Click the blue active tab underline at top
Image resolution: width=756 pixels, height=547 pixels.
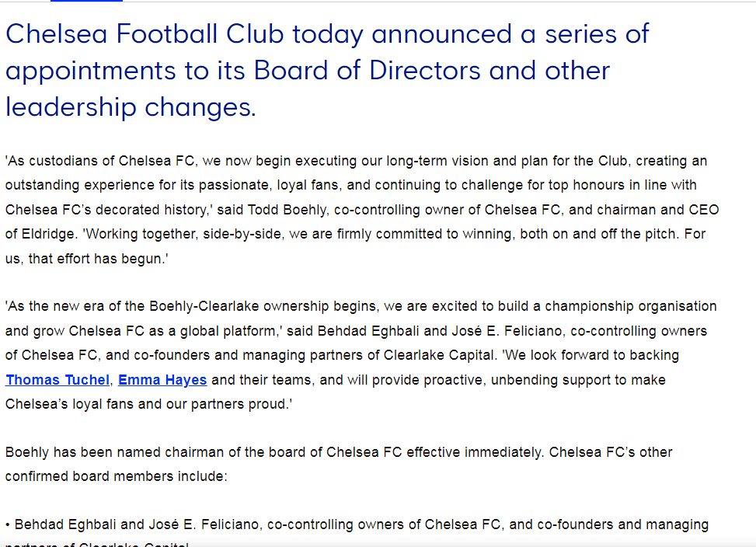pyautogui.click(x=86, y=1)
